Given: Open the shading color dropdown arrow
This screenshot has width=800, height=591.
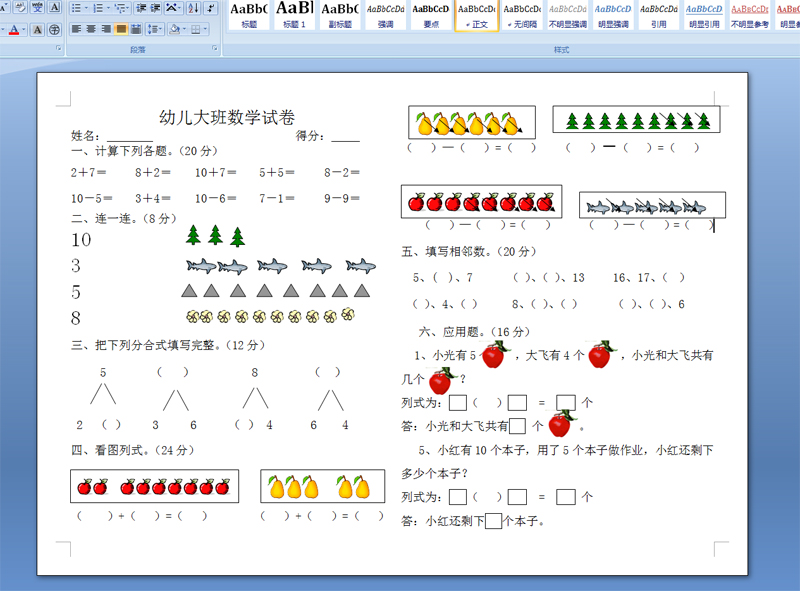Looking at the screenshot, I should pos(184,30).
